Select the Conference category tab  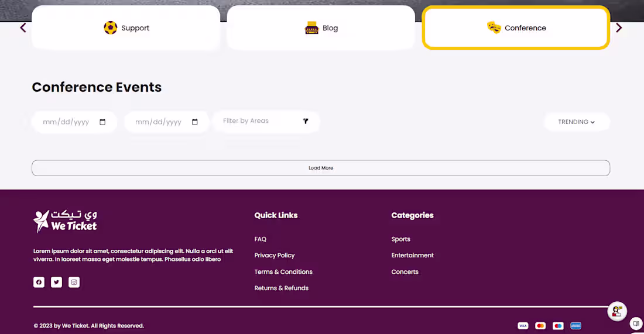pos(516,28)
